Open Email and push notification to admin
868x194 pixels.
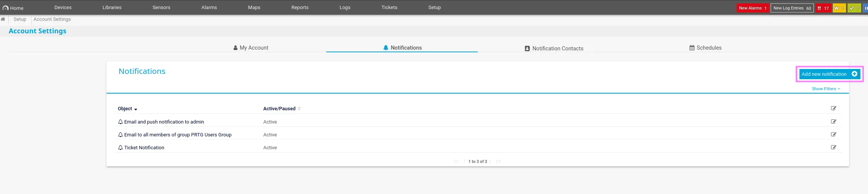pyautogui.click(x=164, y=122)
